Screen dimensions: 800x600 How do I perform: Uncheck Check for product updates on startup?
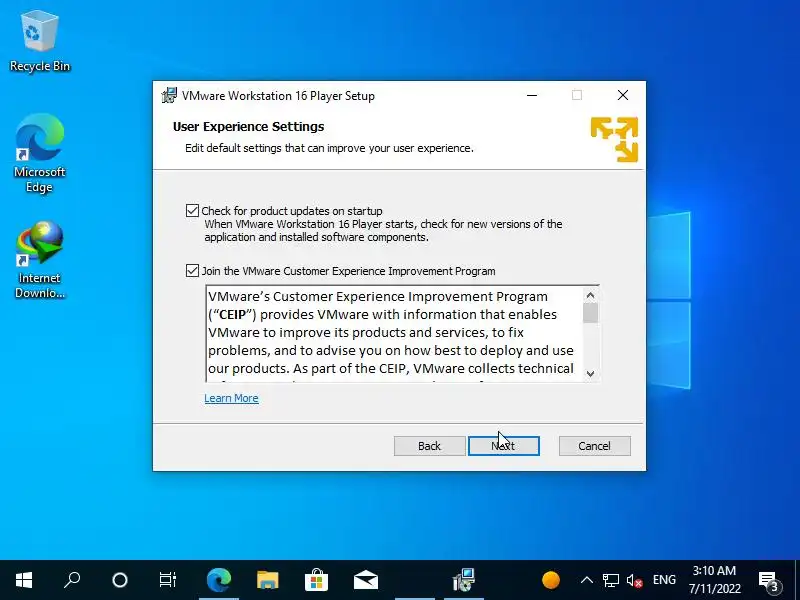(192, 210)
